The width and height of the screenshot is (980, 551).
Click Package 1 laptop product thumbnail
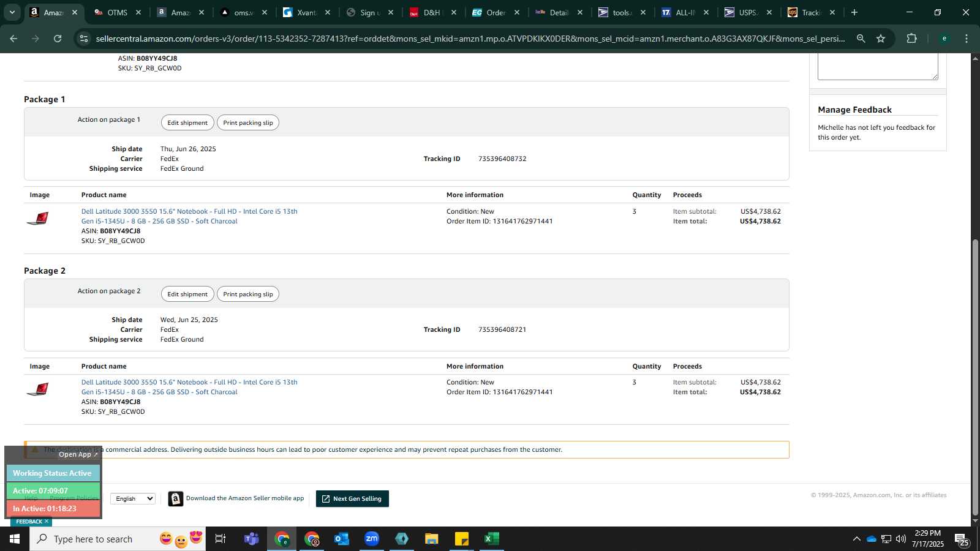coord(38,218)
